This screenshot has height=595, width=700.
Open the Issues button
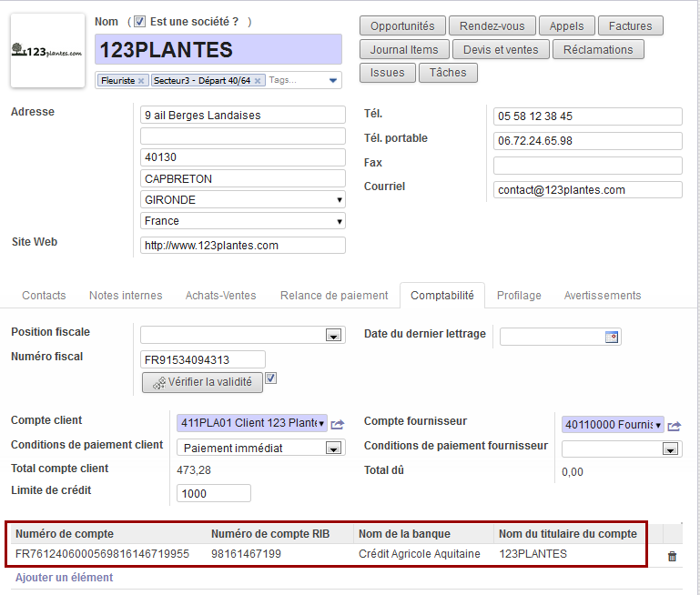pos(388,73)
